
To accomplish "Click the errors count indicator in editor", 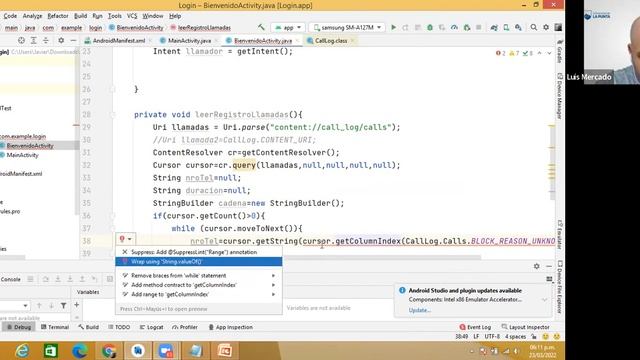I will pos(501,53).
